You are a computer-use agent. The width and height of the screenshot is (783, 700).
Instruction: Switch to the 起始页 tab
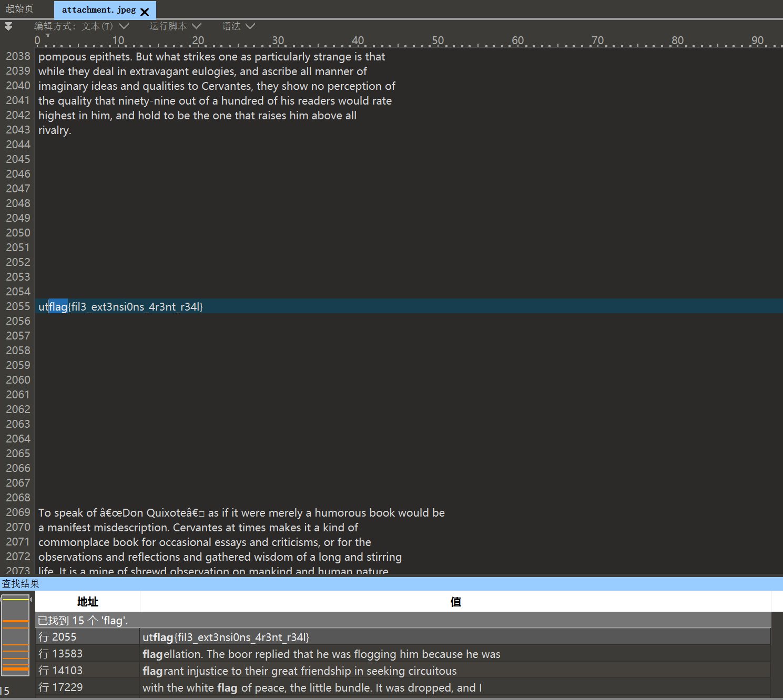pos(18,8)
